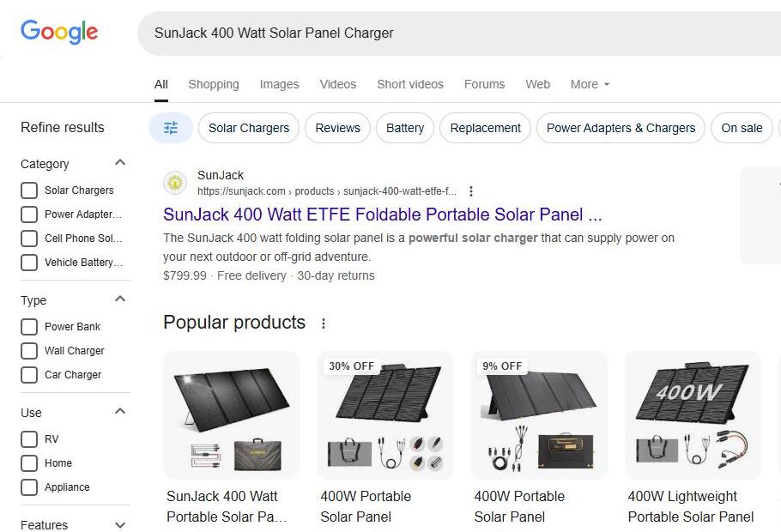Expand the Features filter section
This screenshot has height=532, width=781.
120,524
